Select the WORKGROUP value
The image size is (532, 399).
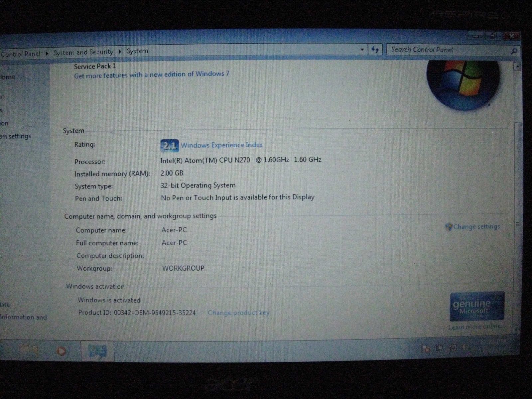[x=183, y=268]
